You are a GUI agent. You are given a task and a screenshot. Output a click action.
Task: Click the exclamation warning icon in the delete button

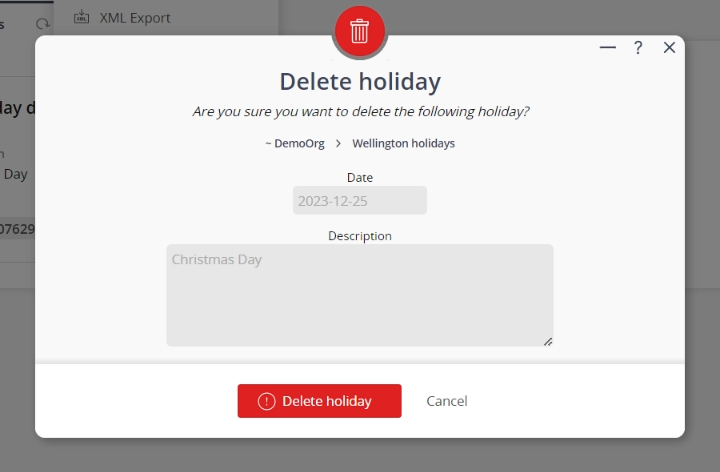tap(266, 401)
